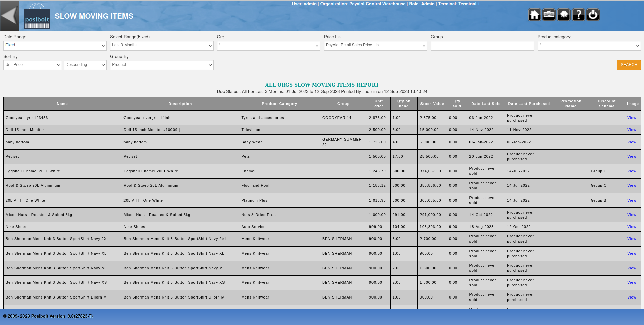Click the Promotion Name column header
Screen dimensions: 644x325
pyautogui.click(x=571, y=104)
